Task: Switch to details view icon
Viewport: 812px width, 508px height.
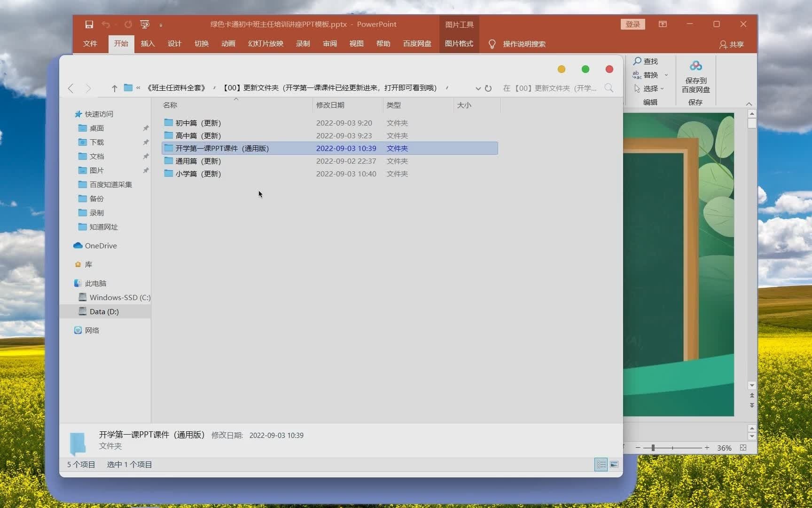Action: (601, 465)
